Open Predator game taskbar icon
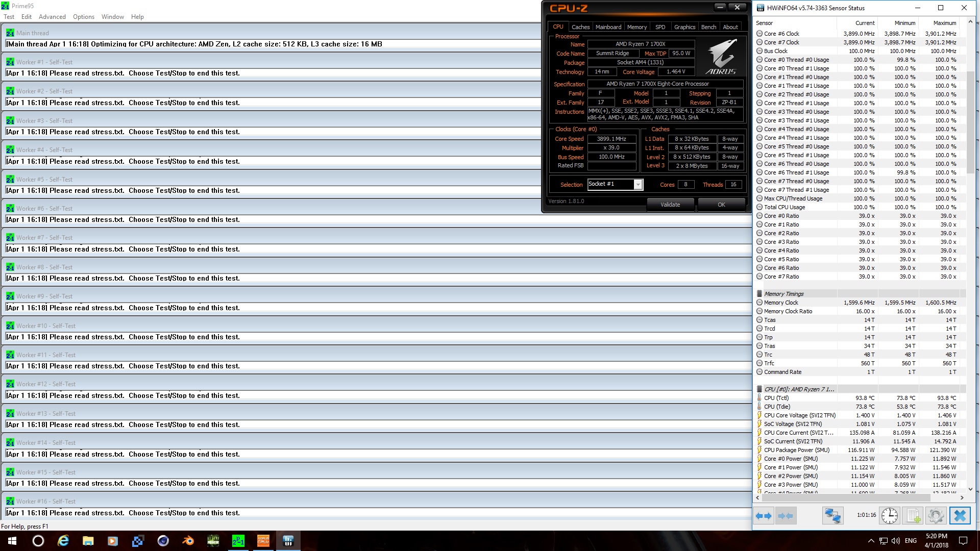 213,541
